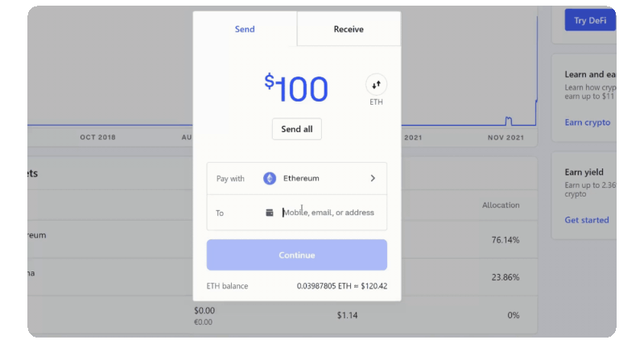Click the Ethereum coin icon

270,178
